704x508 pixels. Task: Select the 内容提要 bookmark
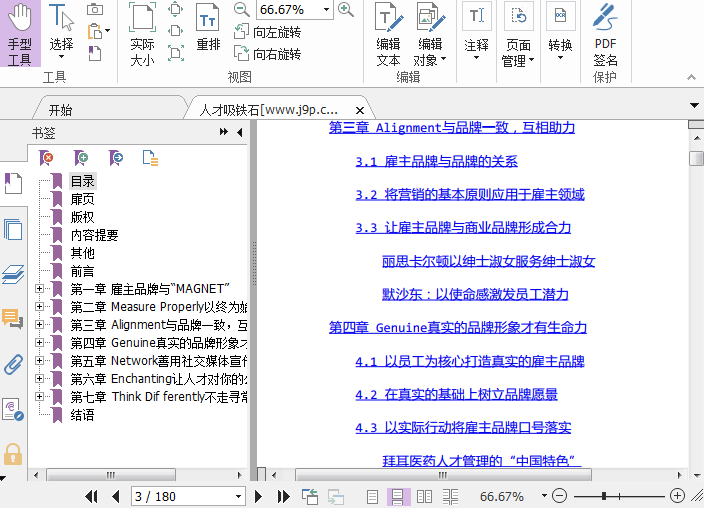click(x=94, y=235)
